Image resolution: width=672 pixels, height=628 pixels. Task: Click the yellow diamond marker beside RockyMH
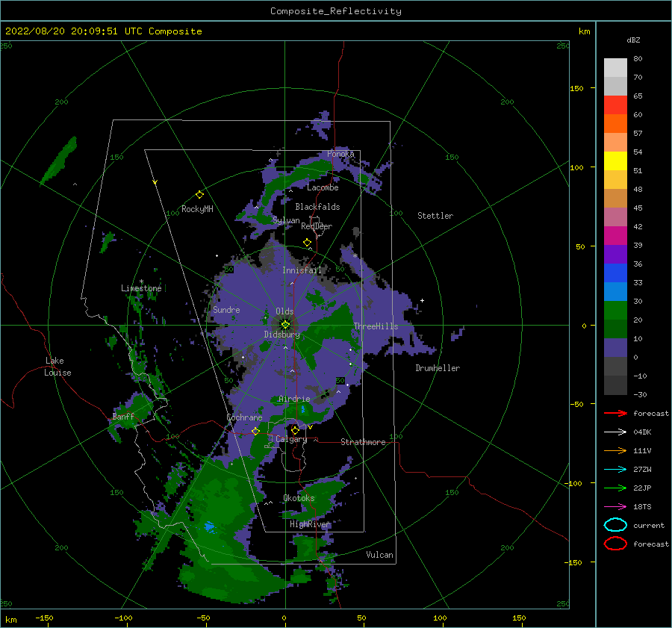[199, 195]
